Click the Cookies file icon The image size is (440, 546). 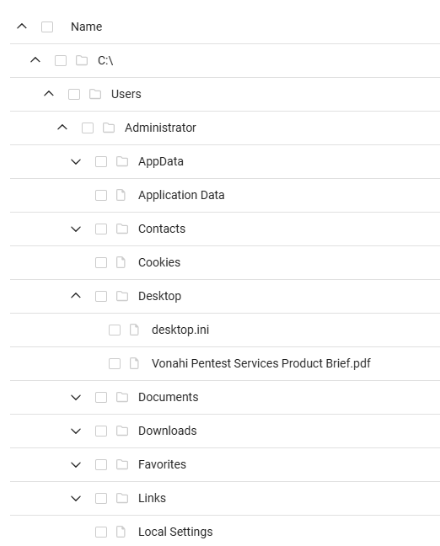point(121,262)
